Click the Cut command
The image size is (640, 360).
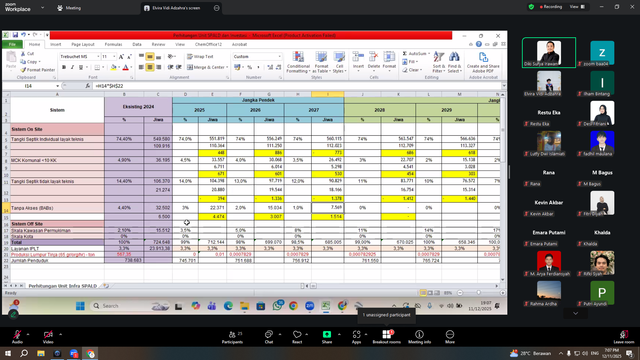click(27, 53)
